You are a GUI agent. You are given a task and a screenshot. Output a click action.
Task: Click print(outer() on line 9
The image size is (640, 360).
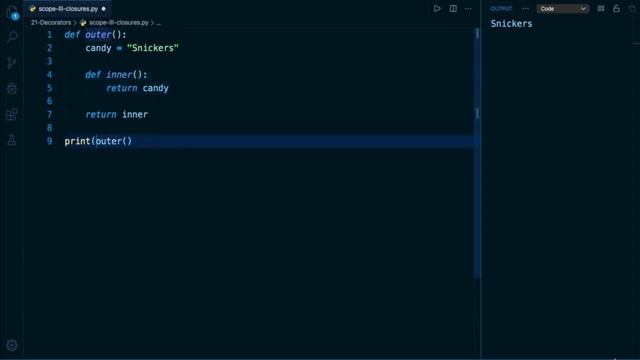tap(98, 141)
